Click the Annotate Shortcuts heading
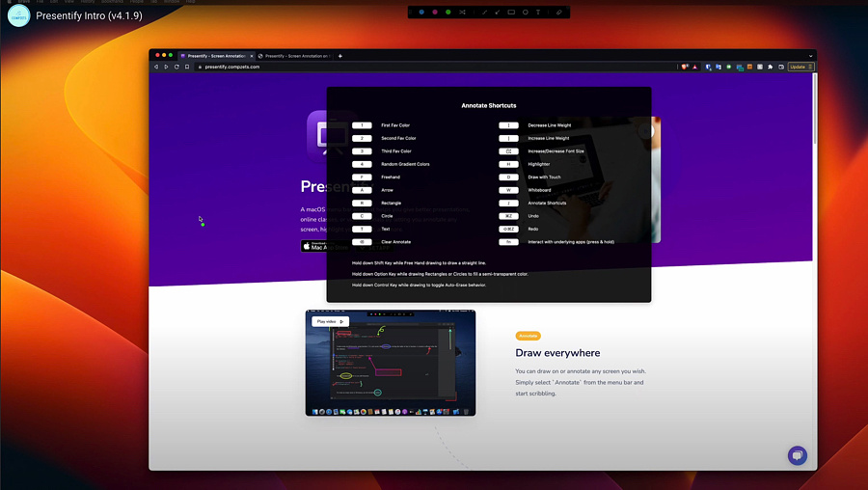The width and height of the screenshot is (868, 490). point(489,106)
